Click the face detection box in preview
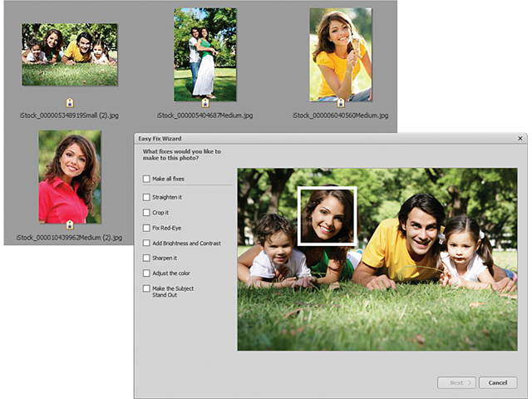The height and width of the screenshot is (399, 532). (x=328, y=216)
